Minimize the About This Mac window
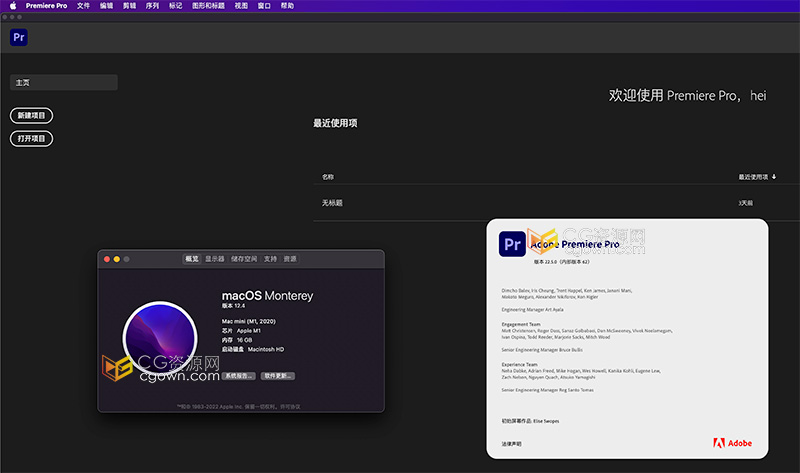The image size is (800, 473). pos(116,259)
